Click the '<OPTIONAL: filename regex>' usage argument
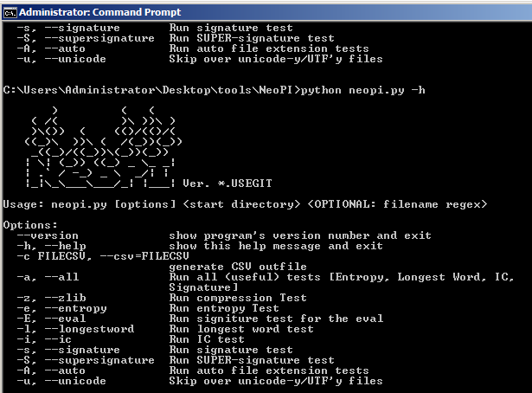This screenshot has height=393, width=532. tap(397, 204)
